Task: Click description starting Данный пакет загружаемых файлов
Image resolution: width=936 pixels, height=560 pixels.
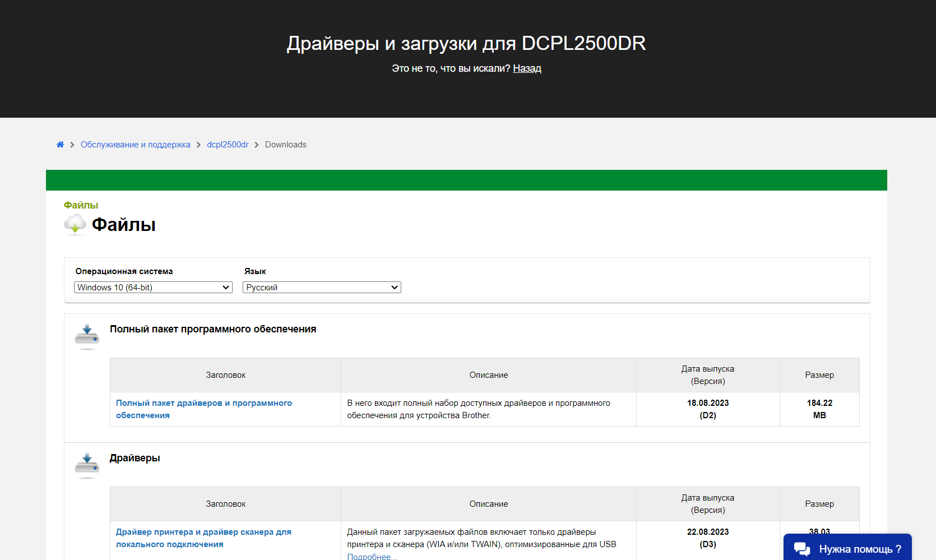Action: coord(482,538)
